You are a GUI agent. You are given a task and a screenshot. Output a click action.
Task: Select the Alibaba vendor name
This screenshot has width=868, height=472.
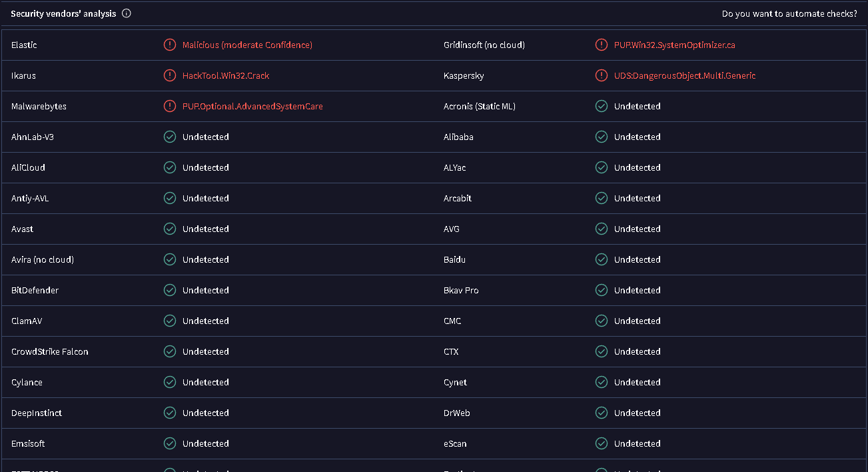point(459,137)
